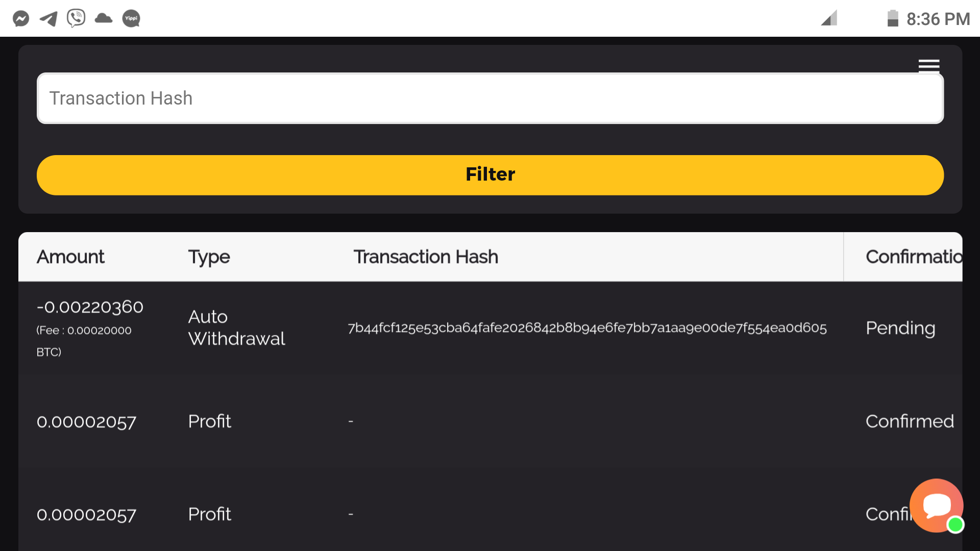Select the Auto Withdrawal type cell
This screenshot has width=980, height=551.
coord(236,328)
